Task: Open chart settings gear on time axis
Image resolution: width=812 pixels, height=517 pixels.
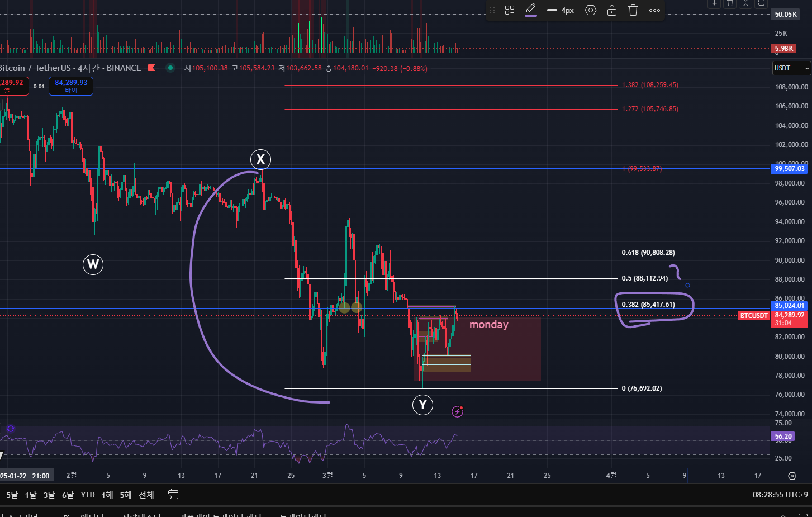Action: pos(792,476)
